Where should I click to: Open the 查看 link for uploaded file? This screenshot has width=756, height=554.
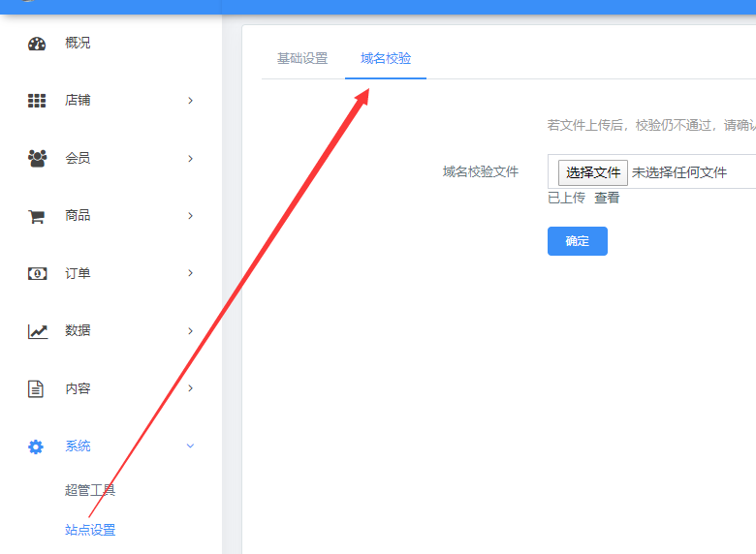tap(607, 198)
